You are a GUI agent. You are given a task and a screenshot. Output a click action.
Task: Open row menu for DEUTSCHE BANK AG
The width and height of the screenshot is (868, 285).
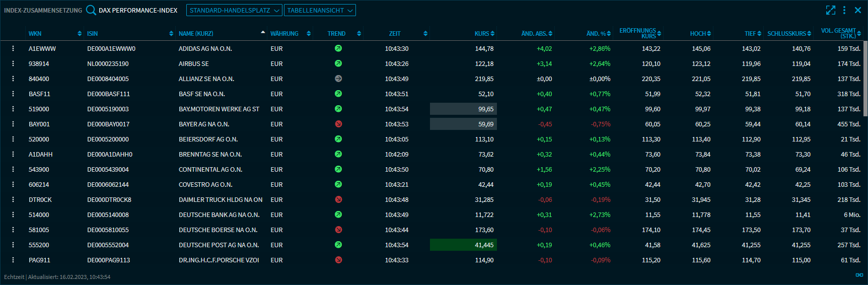point(13,215)
